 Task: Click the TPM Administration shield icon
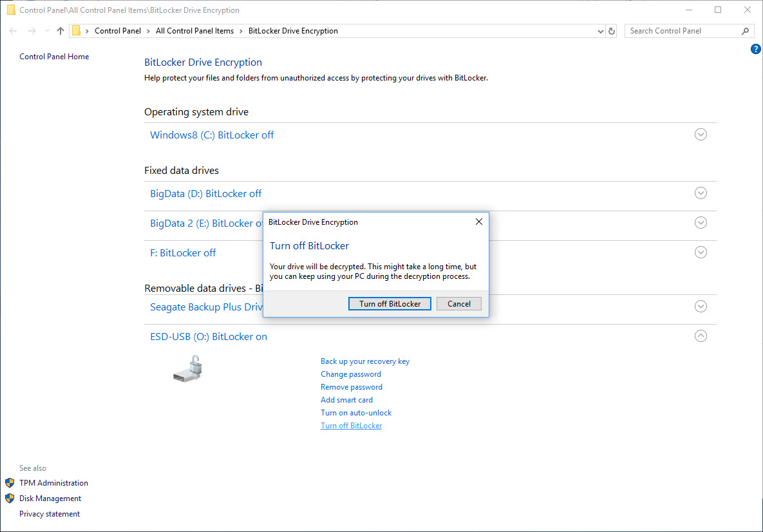[10, 483]
